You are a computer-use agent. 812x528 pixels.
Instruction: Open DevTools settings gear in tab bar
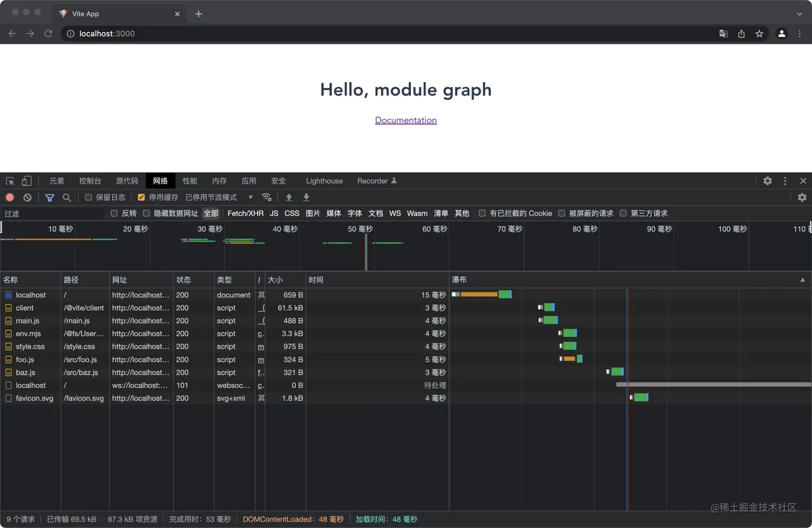pyautogui.click(x=767, y=181)
